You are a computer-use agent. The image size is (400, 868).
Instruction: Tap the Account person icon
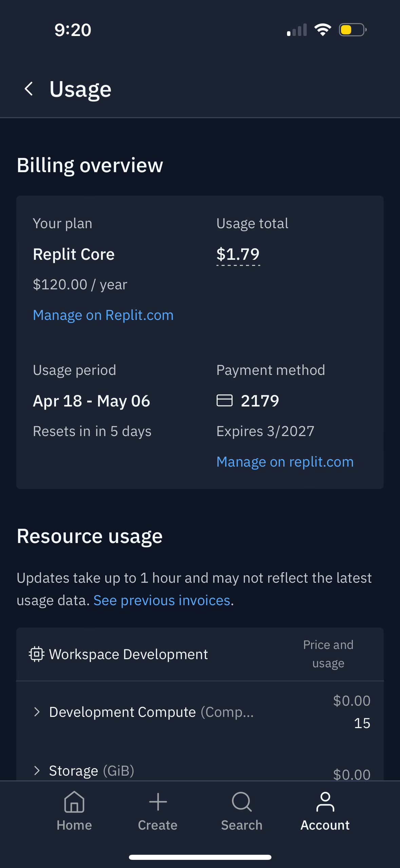(325, 802)
